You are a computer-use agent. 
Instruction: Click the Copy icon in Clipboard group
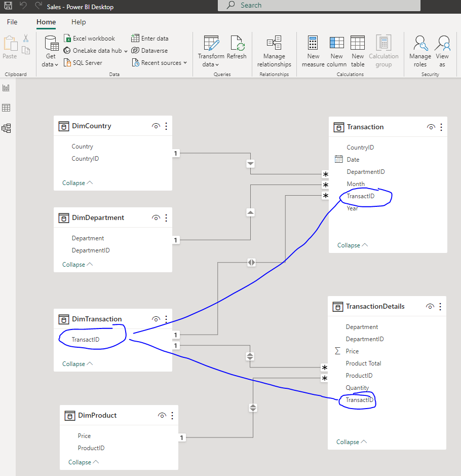[26, 50]
